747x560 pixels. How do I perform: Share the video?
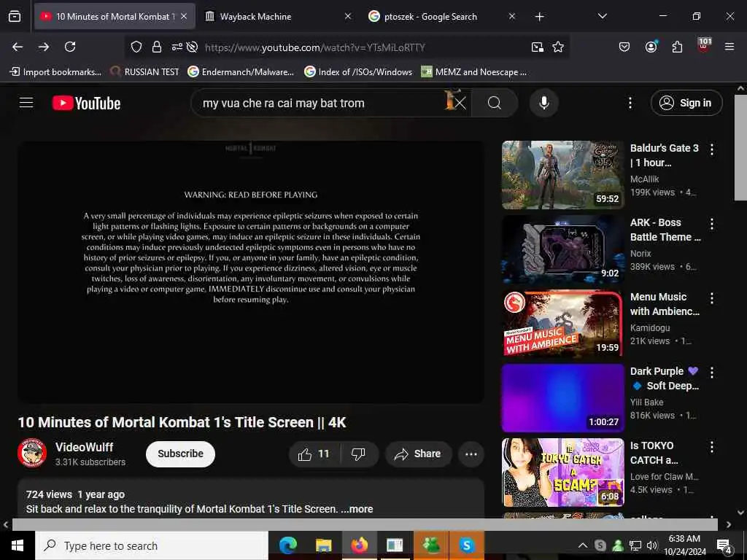pyautogui.click(x=418, y=454)
